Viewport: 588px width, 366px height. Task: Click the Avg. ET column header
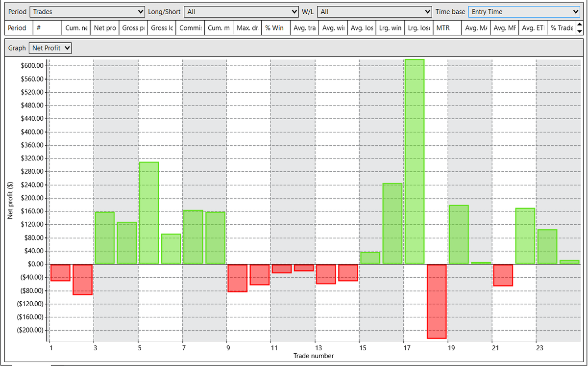tap(533, 28)
